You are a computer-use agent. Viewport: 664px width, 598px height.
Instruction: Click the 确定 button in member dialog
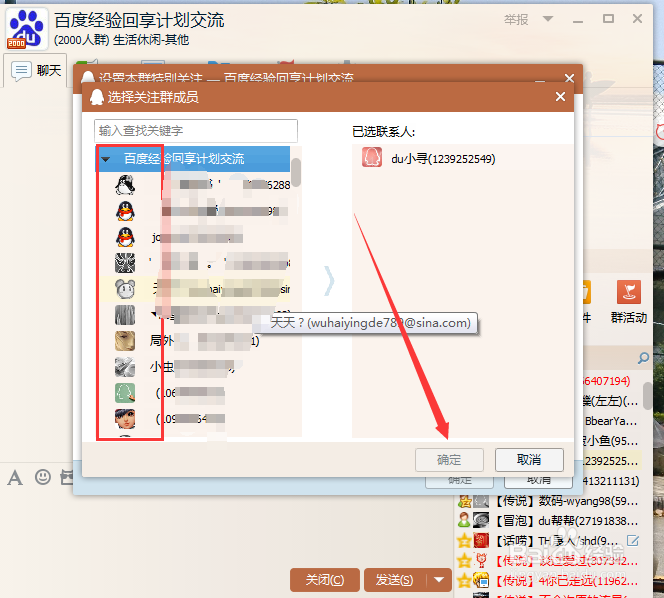coord(449,460)
